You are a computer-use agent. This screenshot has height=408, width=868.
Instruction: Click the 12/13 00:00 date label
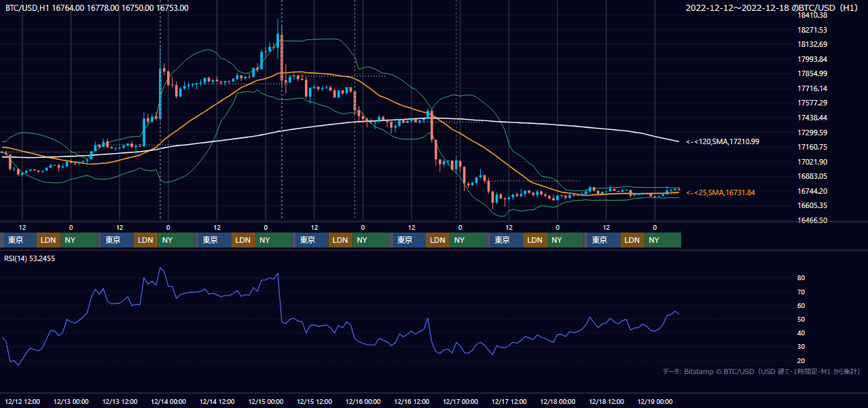coord(71,402)
